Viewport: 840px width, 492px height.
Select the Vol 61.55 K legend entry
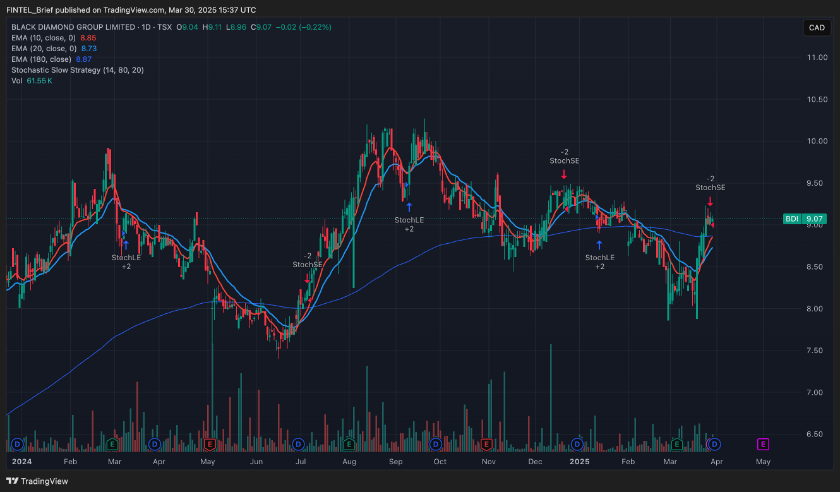coord(32,81)
